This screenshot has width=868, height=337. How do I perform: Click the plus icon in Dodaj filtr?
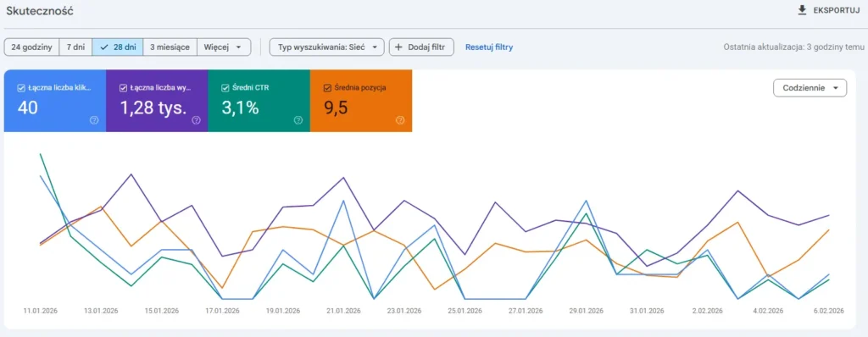[398, 47]
